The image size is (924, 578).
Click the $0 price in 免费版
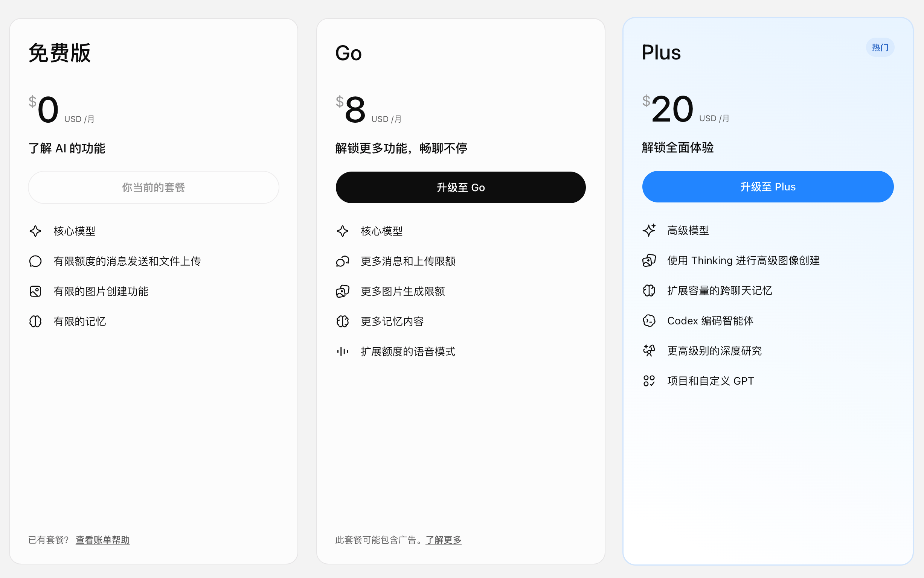coord(44,110)
